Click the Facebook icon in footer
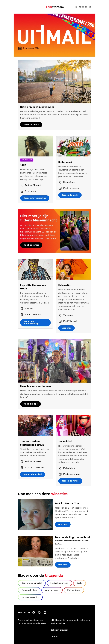 34,612
